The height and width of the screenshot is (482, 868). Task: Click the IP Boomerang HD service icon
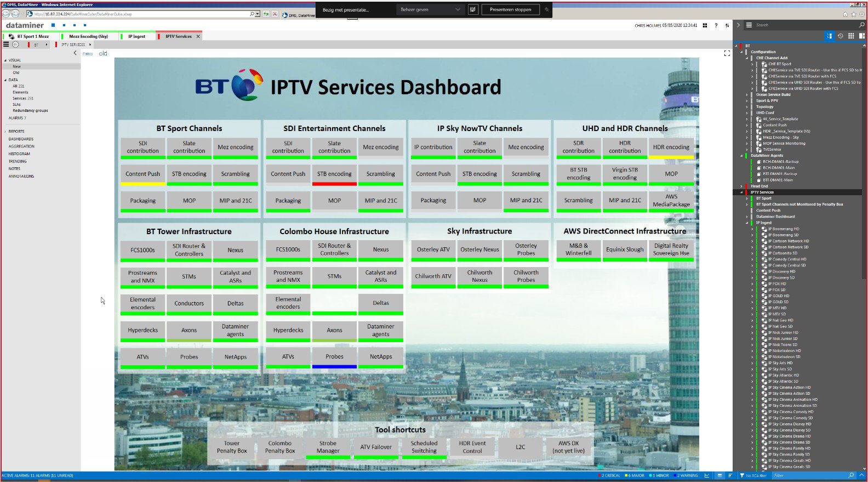click(764, 229)
